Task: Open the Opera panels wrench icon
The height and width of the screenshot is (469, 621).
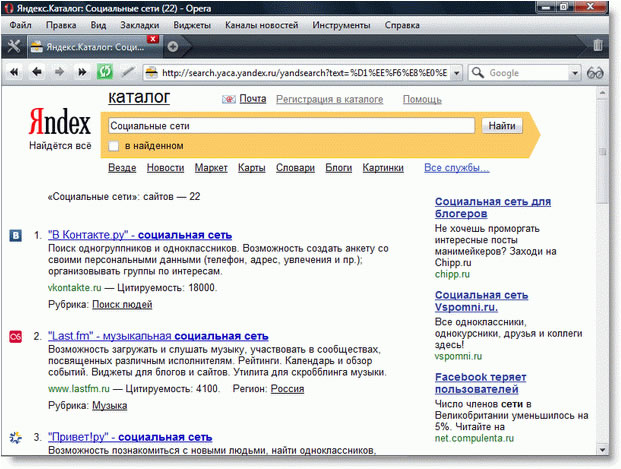Action: click(14, 46)
